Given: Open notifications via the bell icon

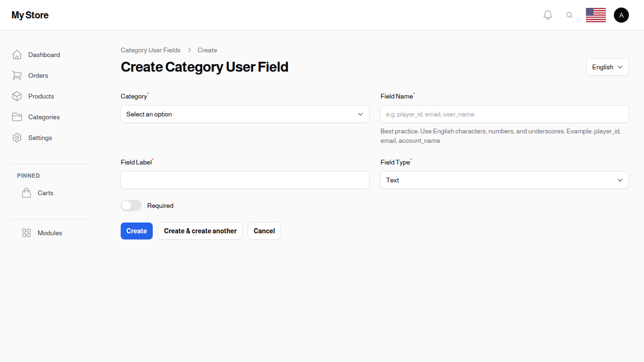Looking at the screenshot, I should [547, 15].
